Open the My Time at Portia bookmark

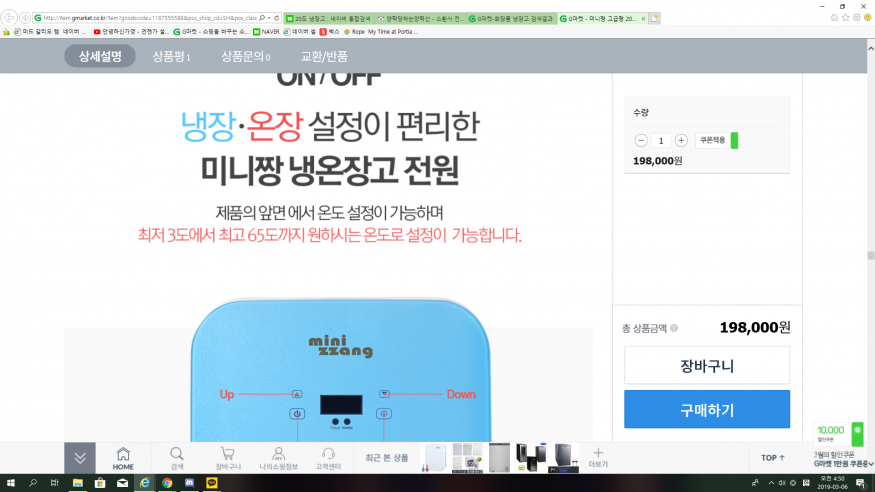[x=393, y=32]
